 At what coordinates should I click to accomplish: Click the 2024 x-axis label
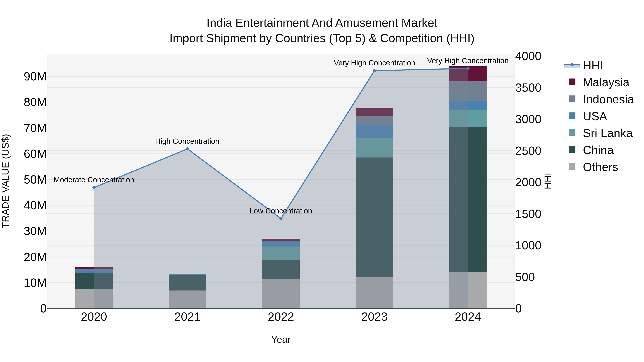point(468,317)
